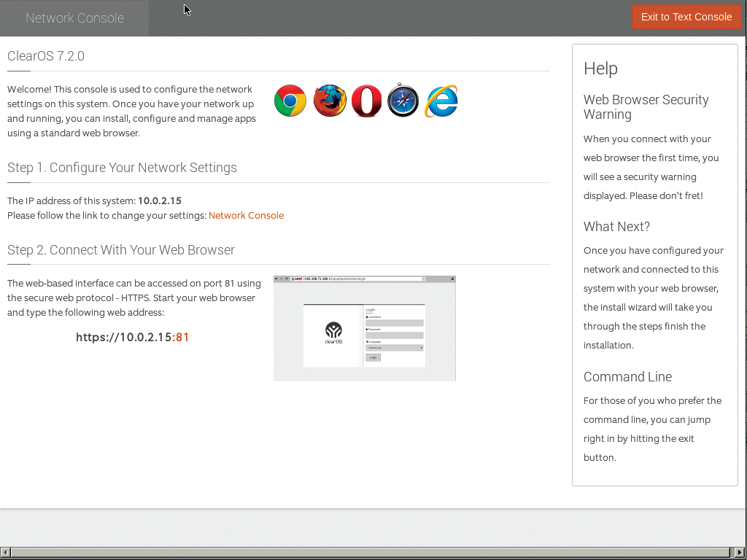Click the horizontal scrollbar left arrow
The image size is (747, 560).
5,553
